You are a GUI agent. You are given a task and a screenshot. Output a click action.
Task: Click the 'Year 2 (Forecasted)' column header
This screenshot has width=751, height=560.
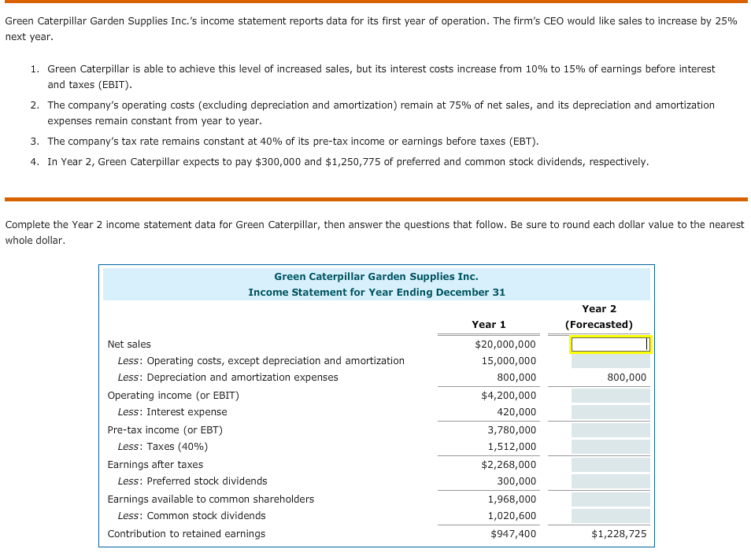point(599,317)
